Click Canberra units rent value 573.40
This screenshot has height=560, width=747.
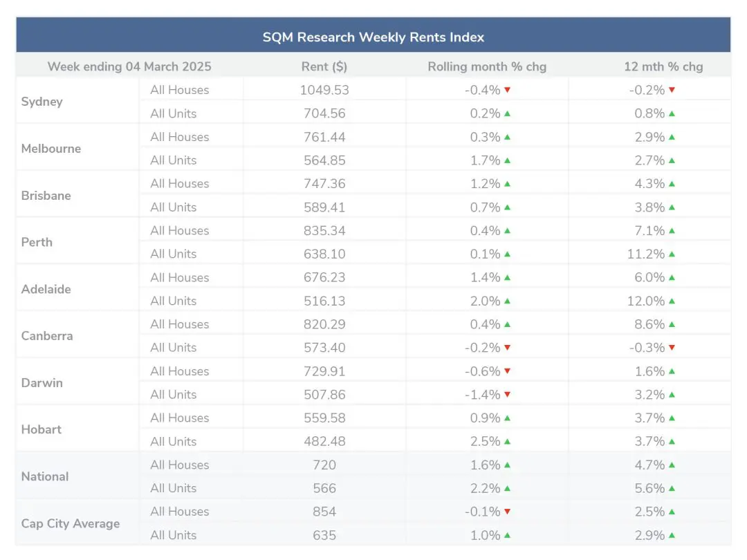[324, 348]
